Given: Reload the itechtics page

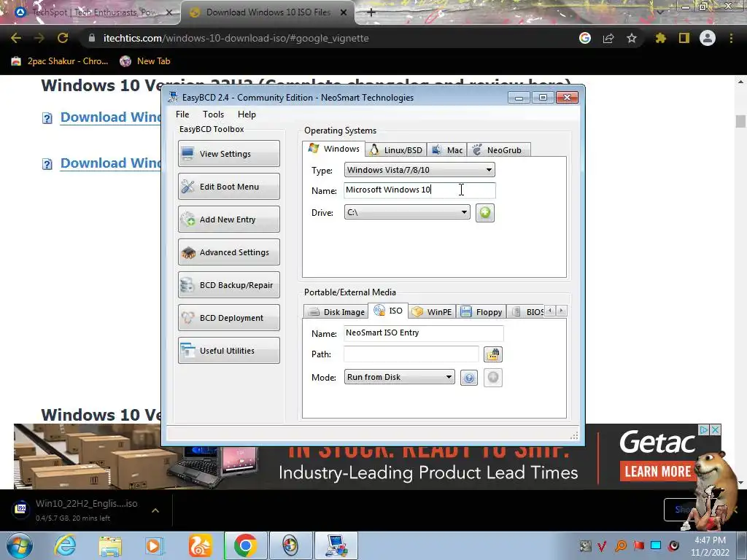Looking at the screenshot, I should (63, 38).
